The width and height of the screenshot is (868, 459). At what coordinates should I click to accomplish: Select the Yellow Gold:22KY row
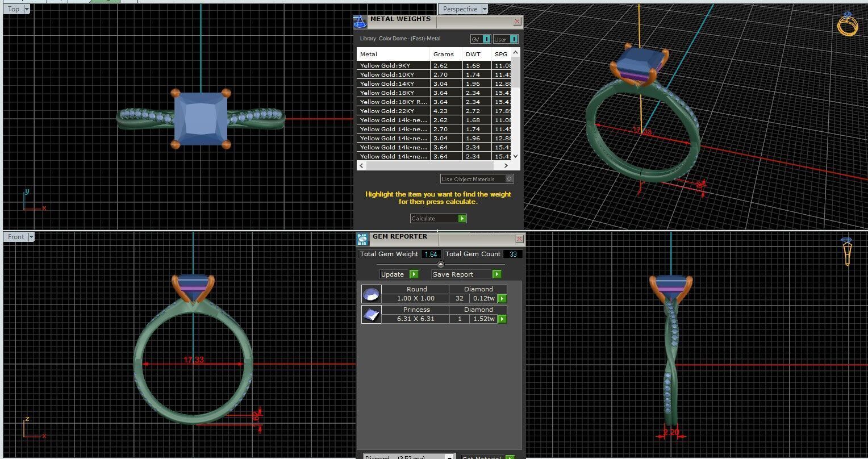[x=434, y=111]
